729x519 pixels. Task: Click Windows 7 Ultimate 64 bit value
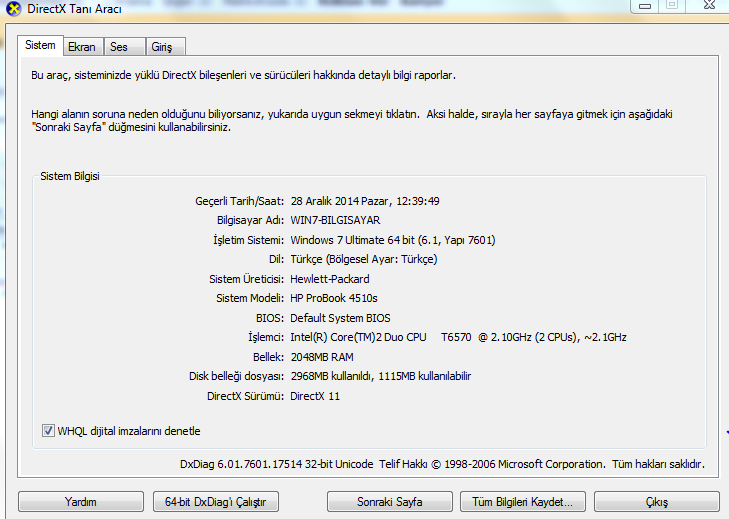click(393, 240)
